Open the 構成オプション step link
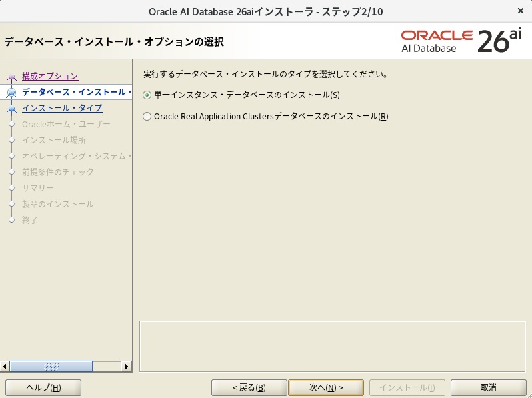Screen dimensions: 532x398 tap(50, 76)
